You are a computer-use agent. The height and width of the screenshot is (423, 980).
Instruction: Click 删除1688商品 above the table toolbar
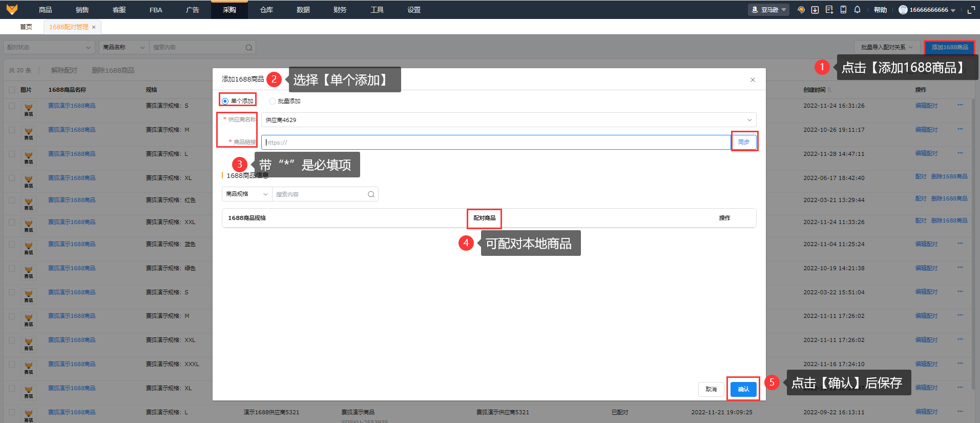tap(113, 70)
